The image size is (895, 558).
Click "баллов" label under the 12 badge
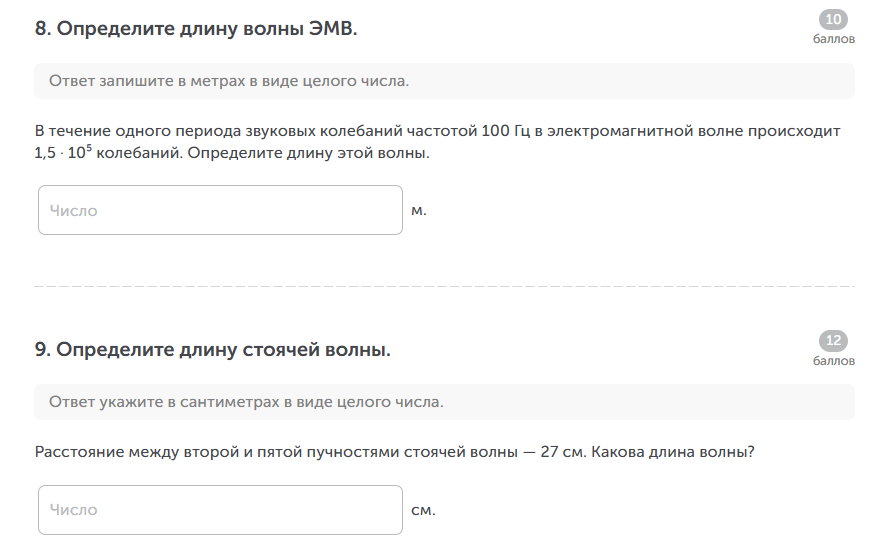[x=833, y=360]
